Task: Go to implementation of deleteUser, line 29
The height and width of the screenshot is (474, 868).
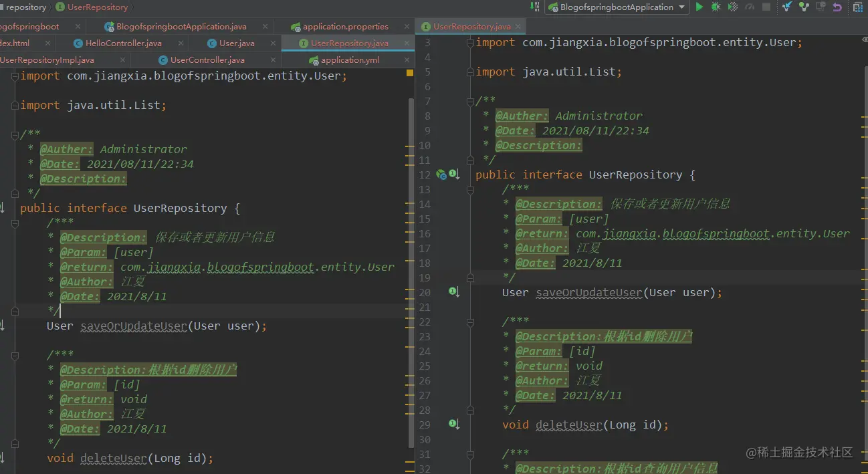Action: tap(454, 425)
